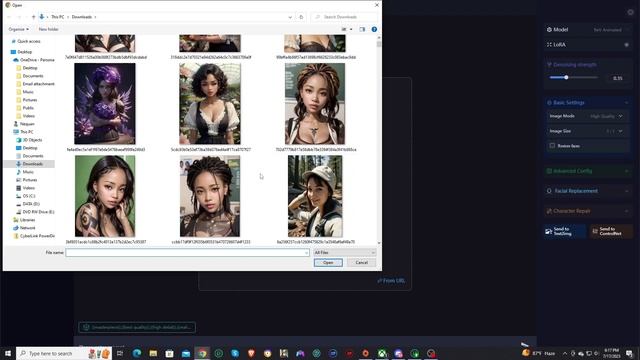Image resolution: width=640 pixels, height=360 pixels.
Task: Open the Organize menu
Action: (18, 29)
